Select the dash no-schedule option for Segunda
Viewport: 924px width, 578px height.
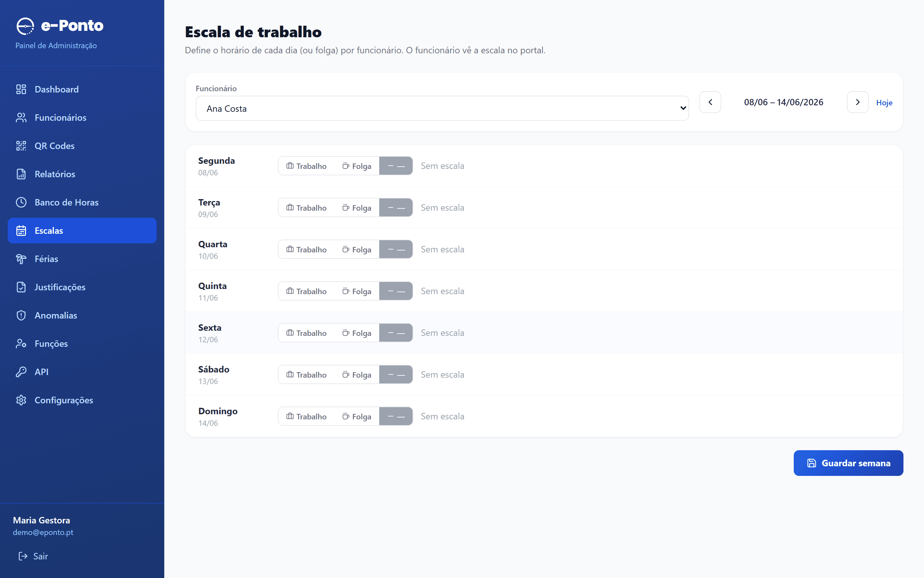coord(396,166)
